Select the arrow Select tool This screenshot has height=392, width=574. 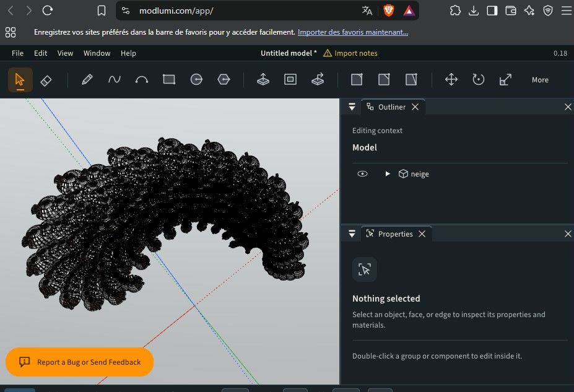[20, 80]
